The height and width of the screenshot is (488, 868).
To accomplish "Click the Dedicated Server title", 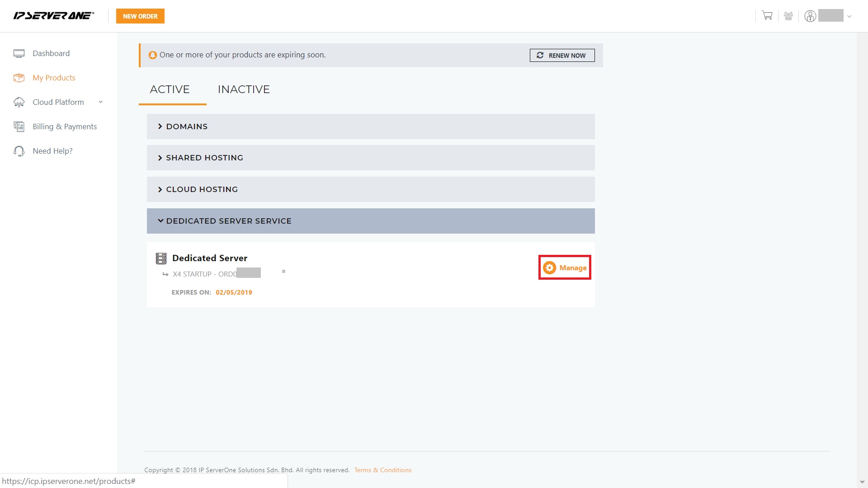I will point(210,258).
